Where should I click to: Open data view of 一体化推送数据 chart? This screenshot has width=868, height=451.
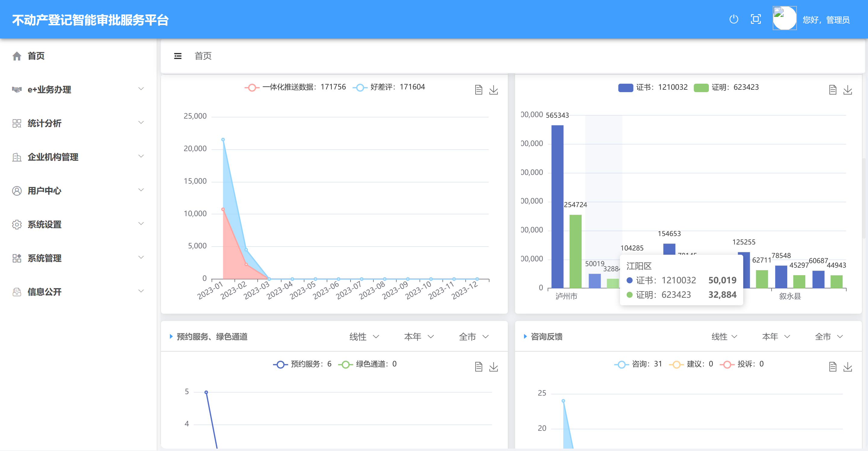point(479,89)
